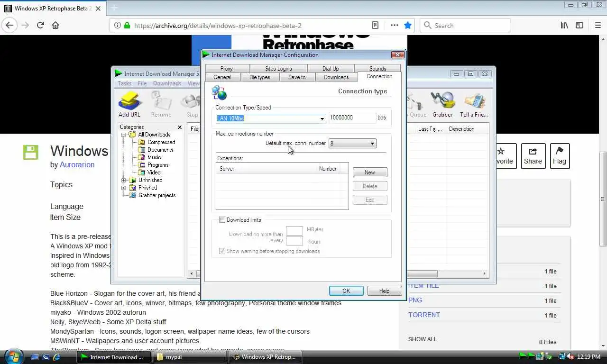Select the Documents category
Viewport: 607px width, 364px height.
click(160, 150)
